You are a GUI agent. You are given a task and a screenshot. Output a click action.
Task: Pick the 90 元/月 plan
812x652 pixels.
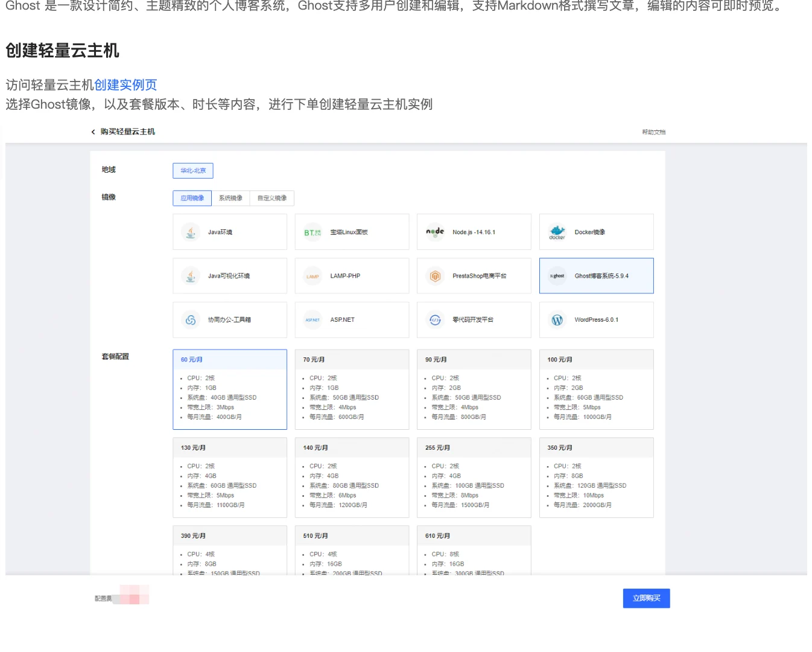474,389
